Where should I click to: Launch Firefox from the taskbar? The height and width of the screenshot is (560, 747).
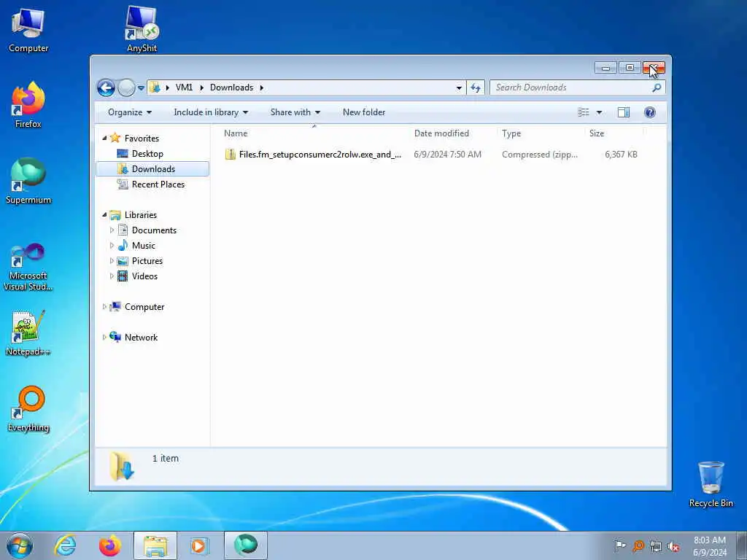[110, 545]
